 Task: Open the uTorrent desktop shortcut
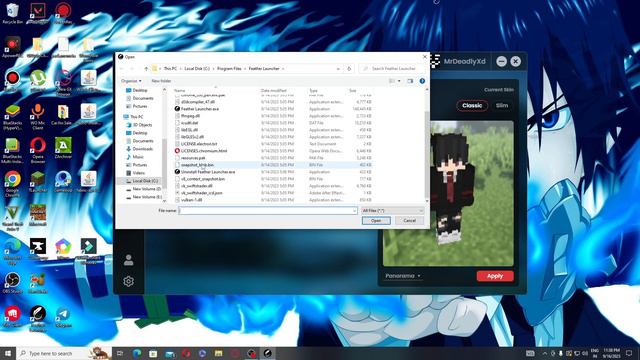point(38,80)
